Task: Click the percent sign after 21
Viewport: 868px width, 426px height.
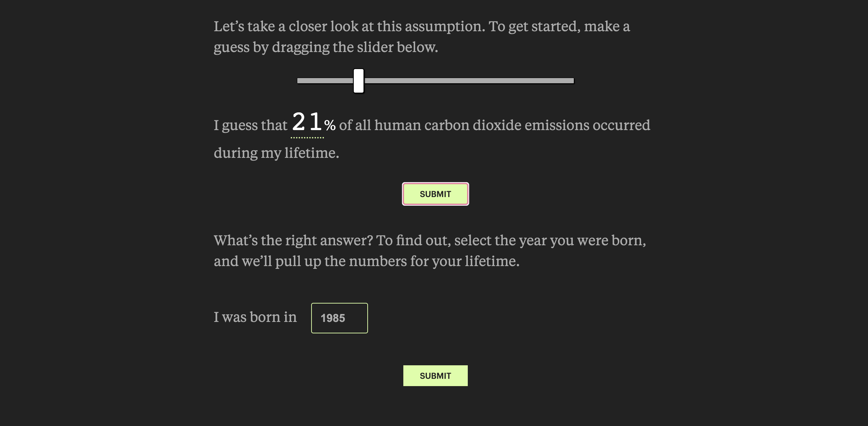Action: [x=330, y=125]
